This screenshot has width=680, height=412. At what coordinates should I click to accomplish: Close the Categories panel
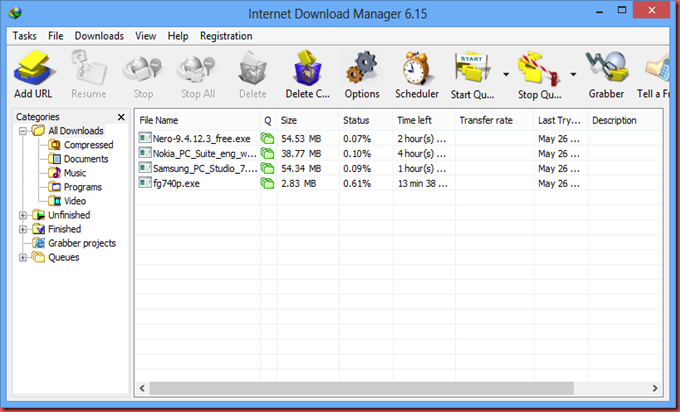click(x=121, y=117)
